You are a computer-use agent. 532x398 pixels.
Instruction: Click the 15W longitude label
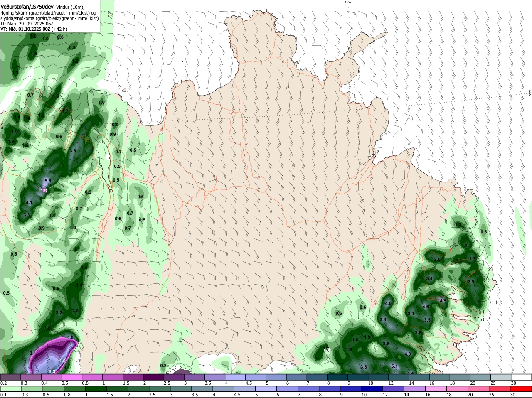pyautogui.click(x=347, y=2)
